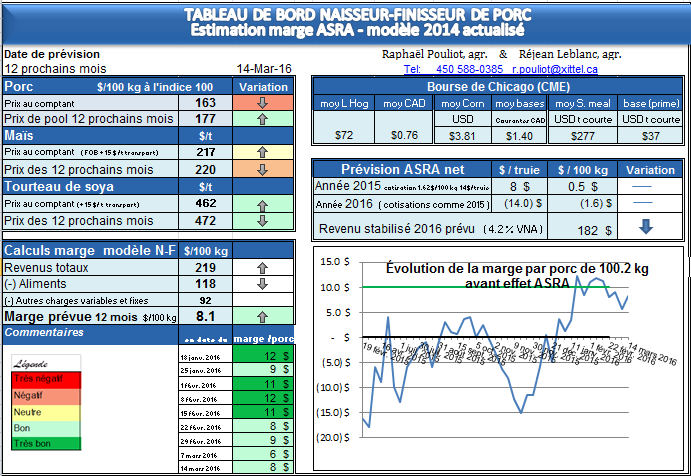
Task: Click the down arrow for soybean meal 12-month price
Action: coord(263,220)
